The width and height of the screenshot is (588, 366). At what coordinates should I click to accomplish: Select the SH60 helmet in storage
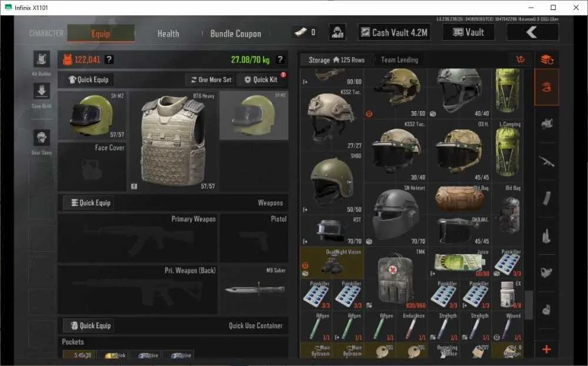[332, 183]
